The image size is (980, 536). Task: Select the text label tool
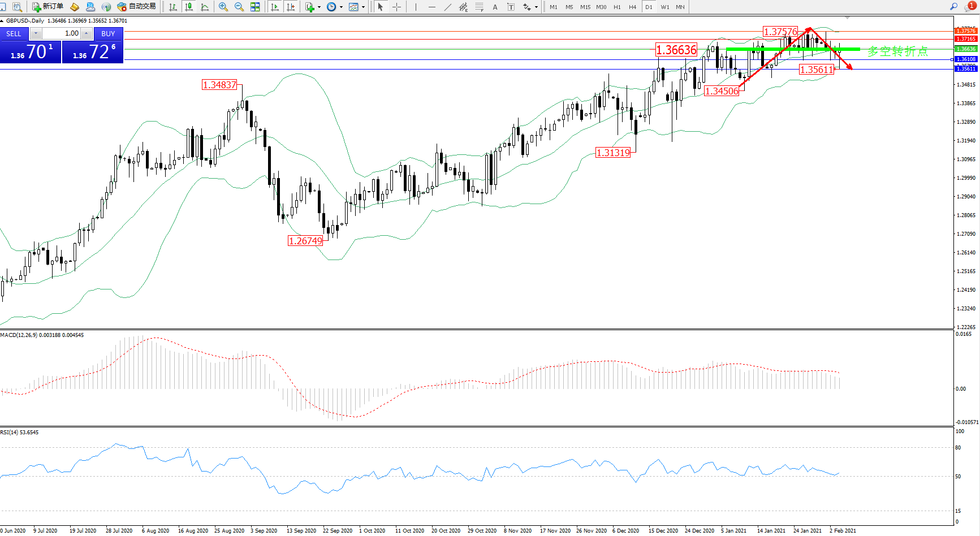(x=495, y=7)
